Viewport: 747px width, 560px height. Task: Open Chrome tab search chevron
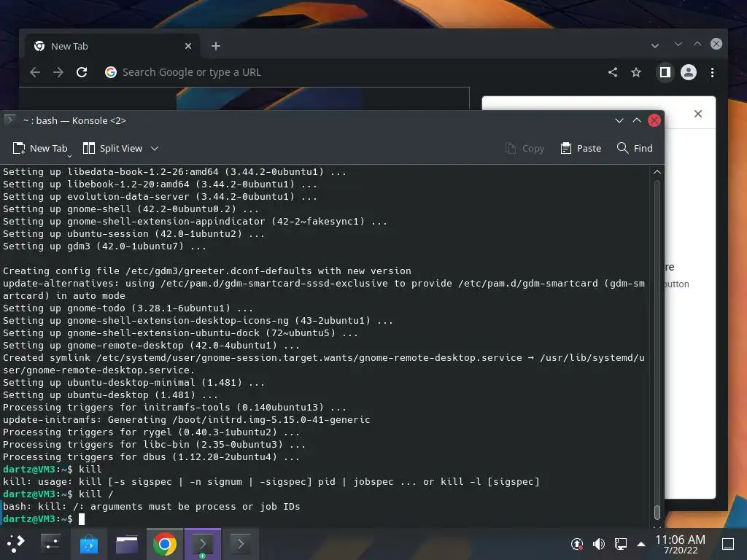point(655,46)
